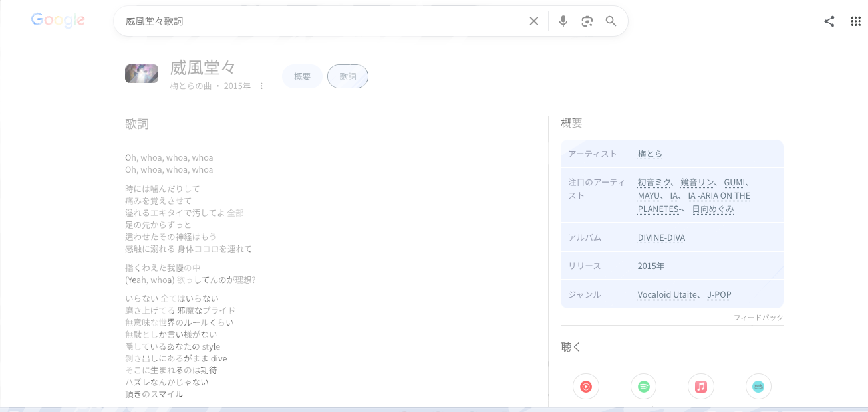
Task: Click the share icon at top right
Action: pos(829,21)
